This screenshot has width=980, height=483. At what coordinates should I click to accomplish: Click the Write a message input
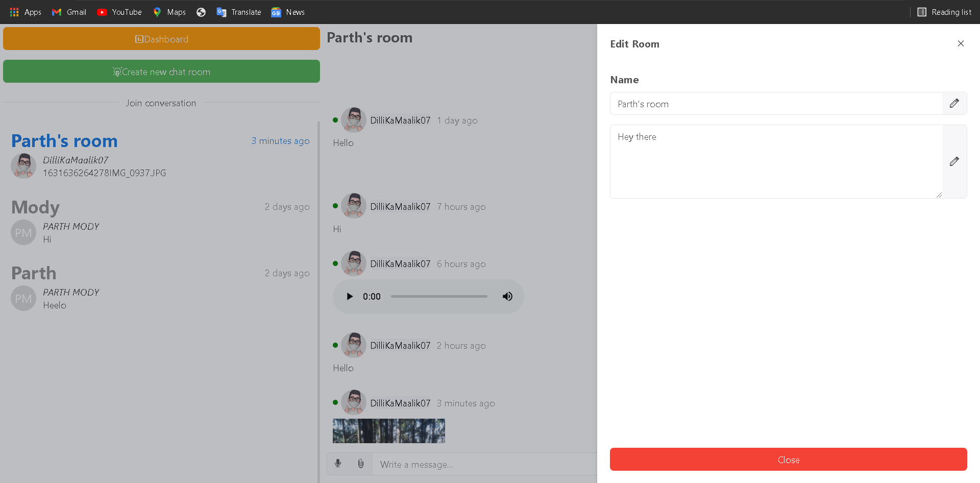[485, 464]
